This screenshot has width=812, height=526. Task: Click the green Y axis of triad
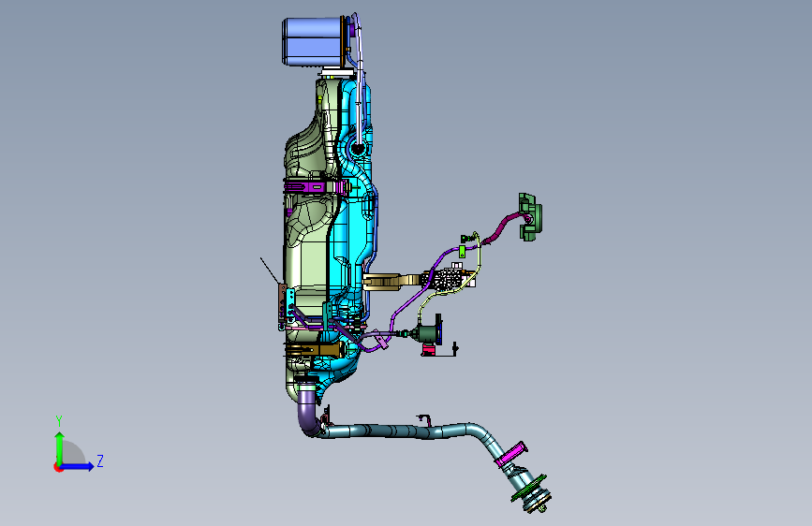[60, 448]
